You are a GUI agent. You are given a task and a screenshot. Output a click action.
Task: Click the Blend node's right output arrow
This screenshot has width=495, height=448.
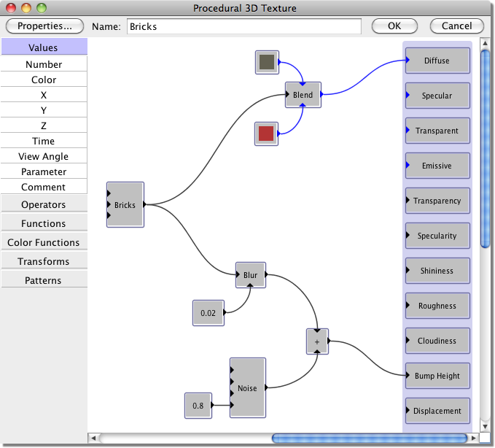(321, 94)
